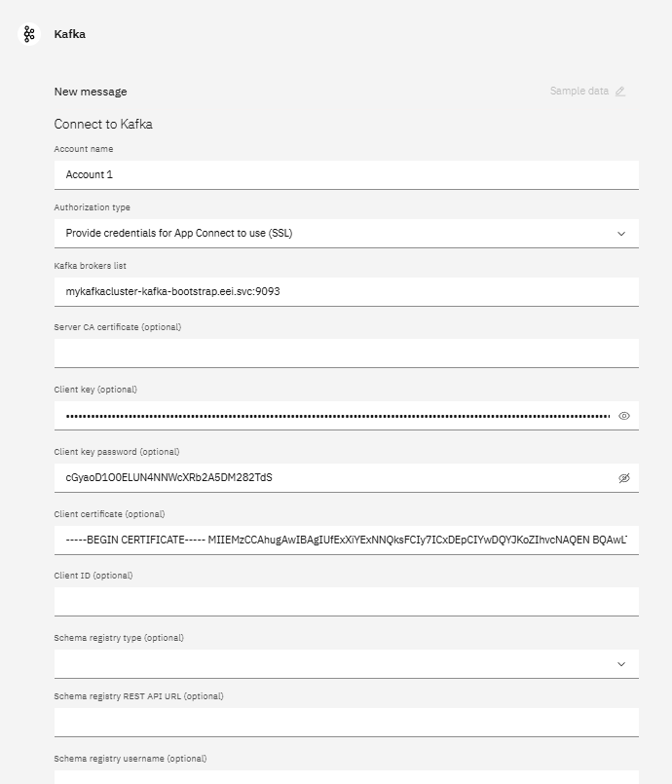Click the Kafka logo icon
The image size is (672, 784).
point(29,34)
